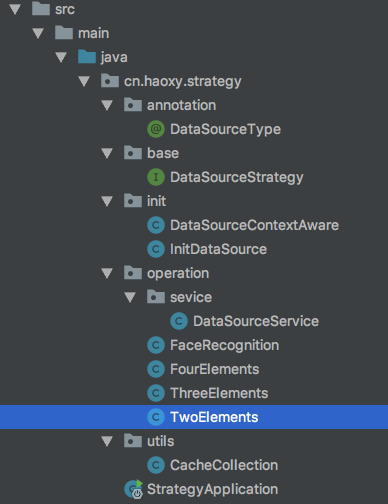
Task: Collapse the init package arrow
Action: [x=107, y=201]
